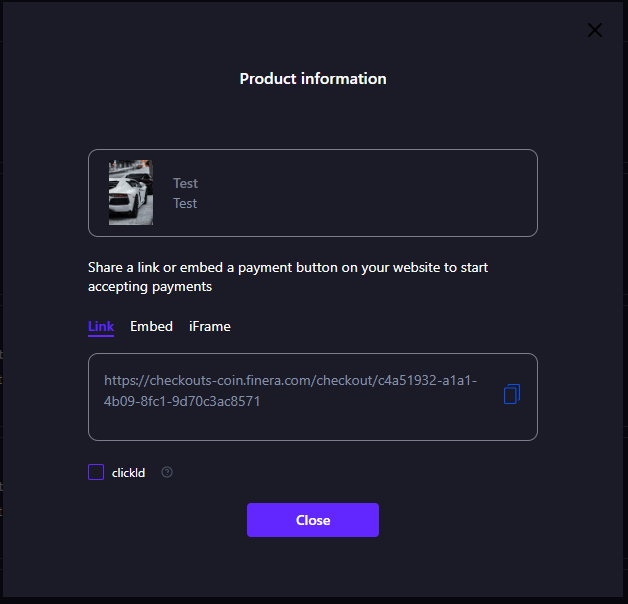This screenshot has width=628, height=604.
Task: Click the Product information heading
Action: [313, 78]
